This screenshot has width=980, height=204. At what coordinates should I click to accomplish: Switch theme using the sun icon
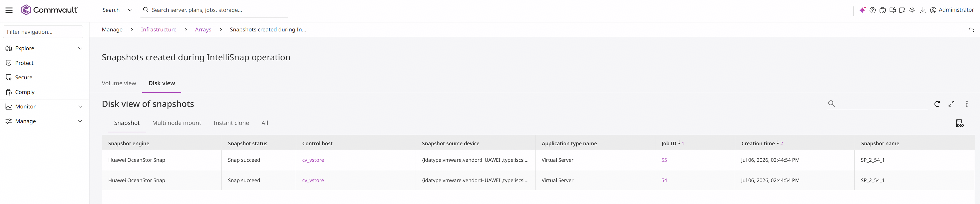click(912, 10)
